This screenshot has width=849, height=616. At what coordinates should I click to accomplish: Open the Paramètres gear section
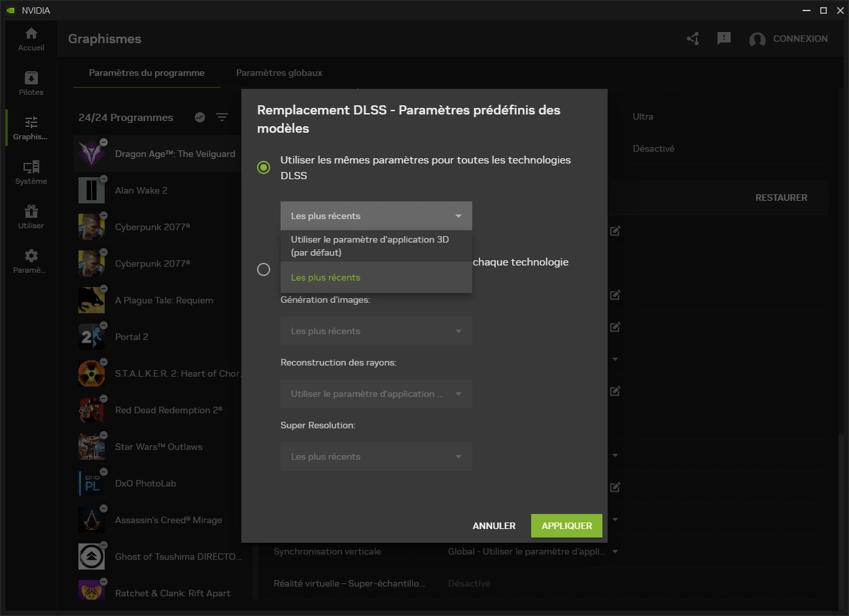[x=31, y=262]
